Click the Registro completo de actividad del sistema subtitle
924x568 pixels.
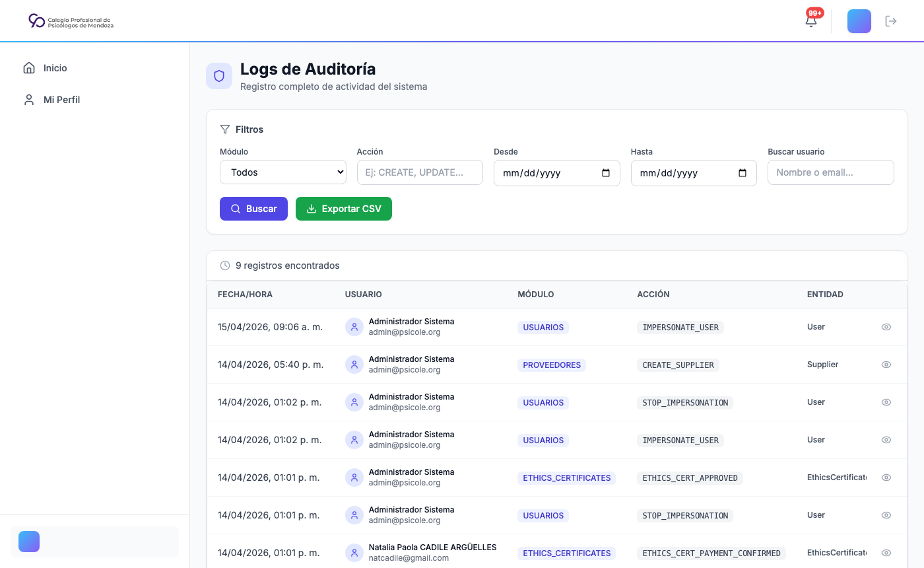click(x=333, y=87)
